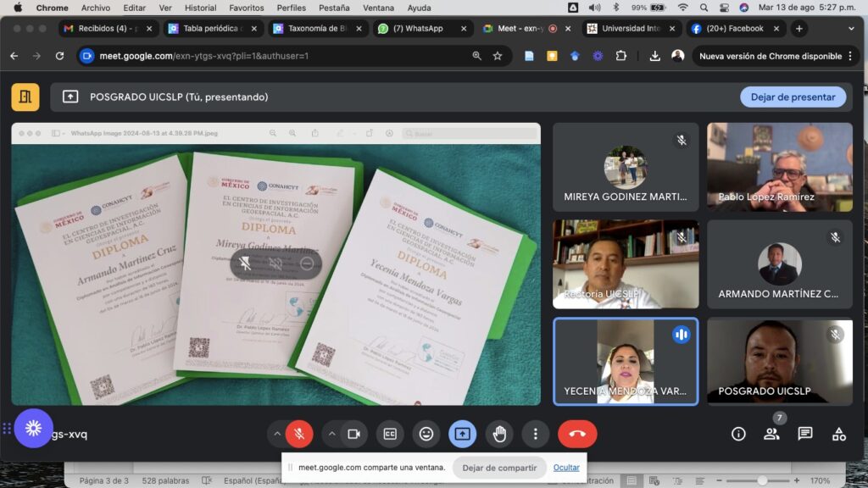Open the activities panel icon
This screenshot has height=488, width=868.
(838, 434)
